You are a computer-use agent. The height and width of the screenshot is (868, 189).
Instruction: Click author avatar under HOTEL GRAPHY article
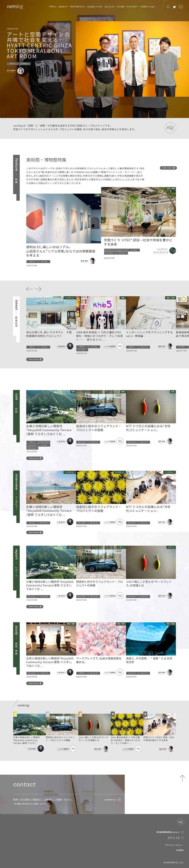[x=70, y=346]
